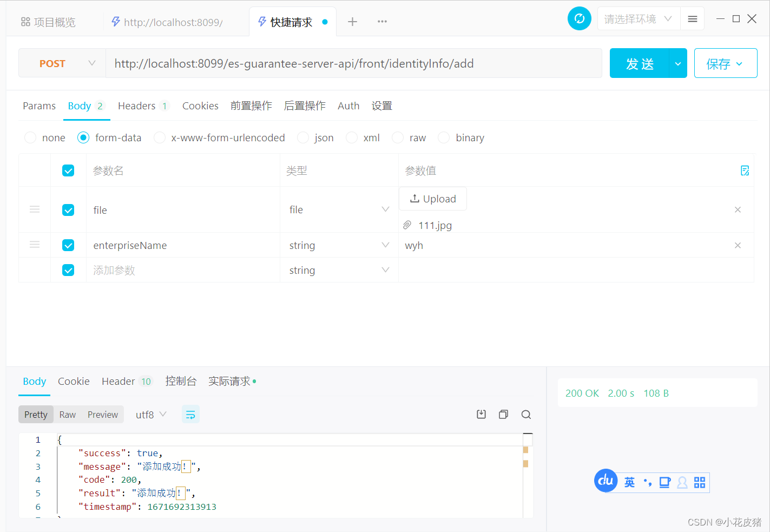The height and width of the screenshot is (532, 770).
Task: Switch response view to Preview
Action: pyautogui.click(x=103, y=415)
